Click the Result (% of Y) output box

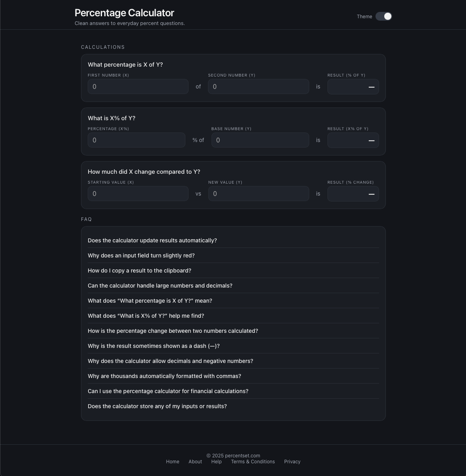pos(353,86)
